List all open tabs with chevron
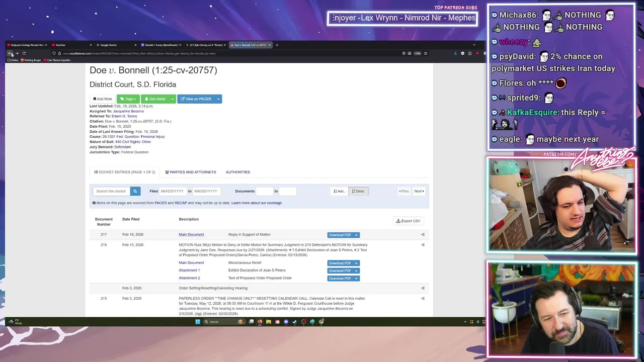The width and height of the screenshot is (644, 362). pyautogui.click(x=474, y=45)
